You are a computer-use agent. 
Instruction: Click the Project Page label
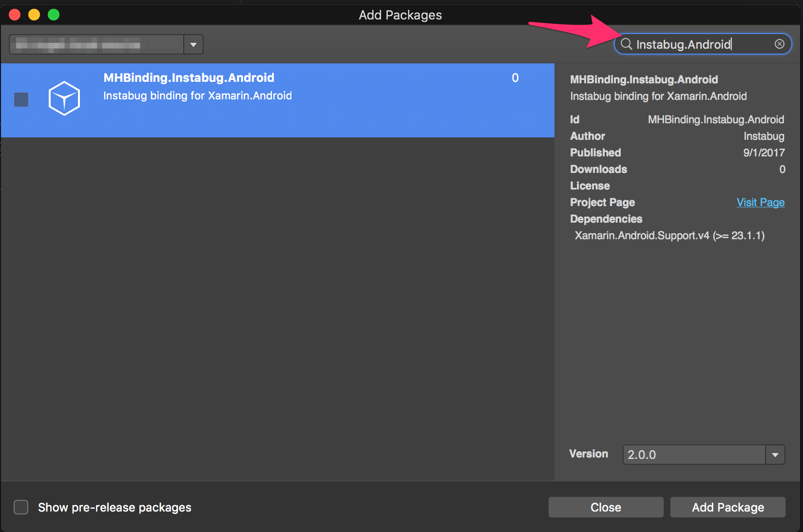(602, 202)
